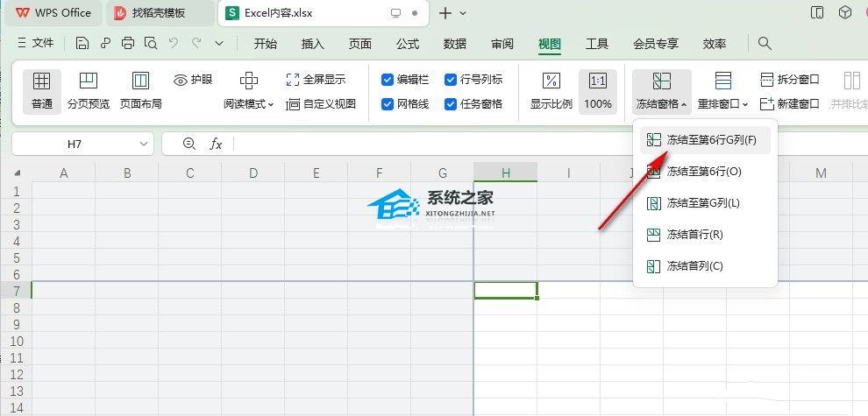Viewport: 868px width, 416px height.
Task: Switch to the 找稻壳模板 templates tab
Action: click(160, 13)
